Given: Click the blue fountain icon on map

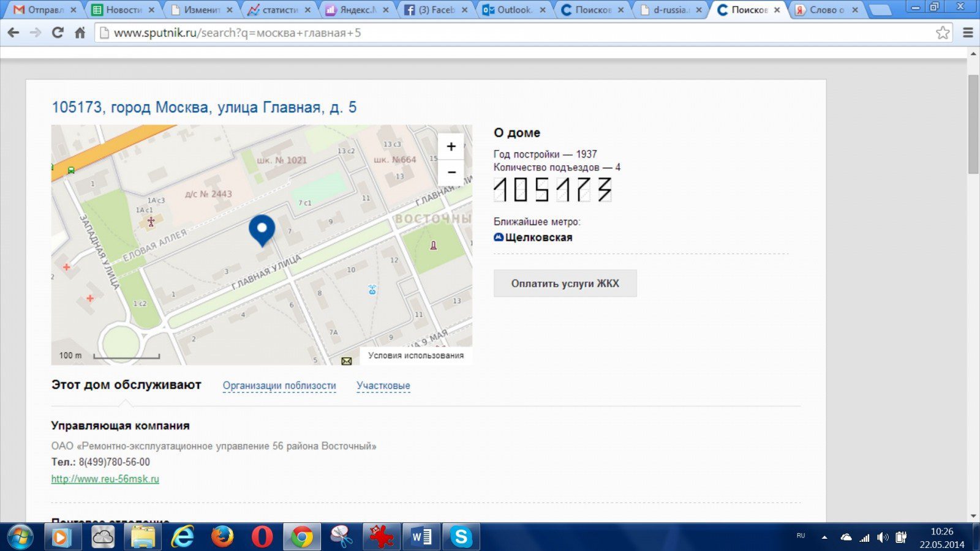Looking at the screenshot, I should (372, 290).
